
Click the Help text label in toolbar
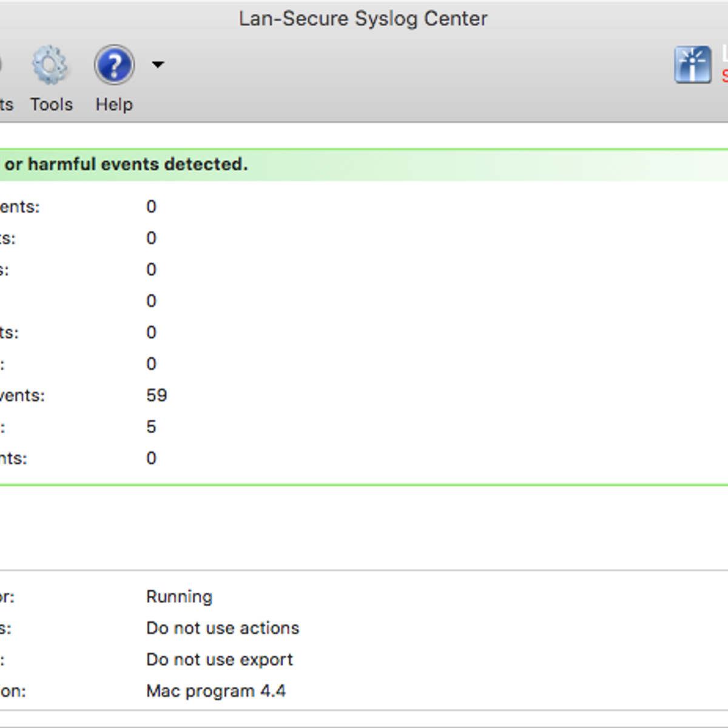click(x=114, y=104)
